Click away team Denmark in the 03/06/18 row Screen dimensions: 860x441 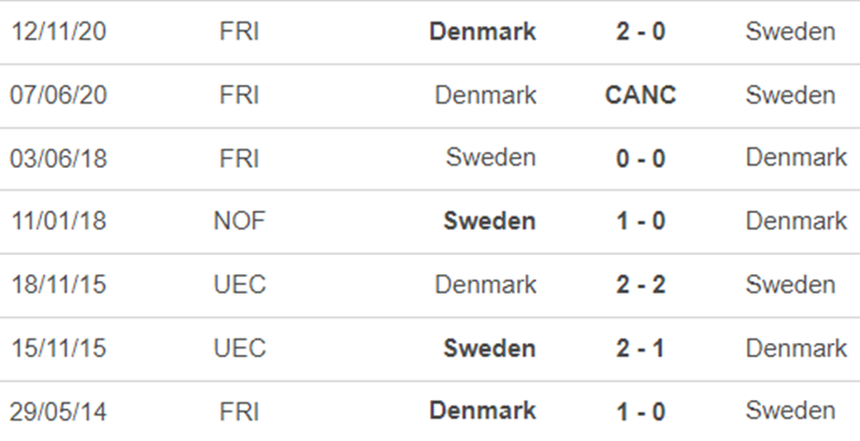coord(796,158)
